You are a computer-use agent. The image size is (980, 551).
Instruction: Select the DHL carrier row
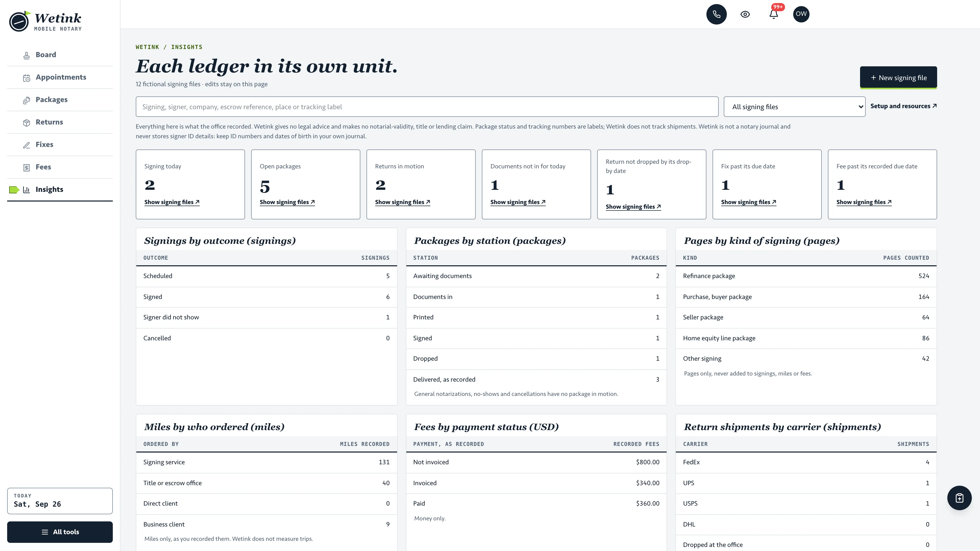pos(806,525)
